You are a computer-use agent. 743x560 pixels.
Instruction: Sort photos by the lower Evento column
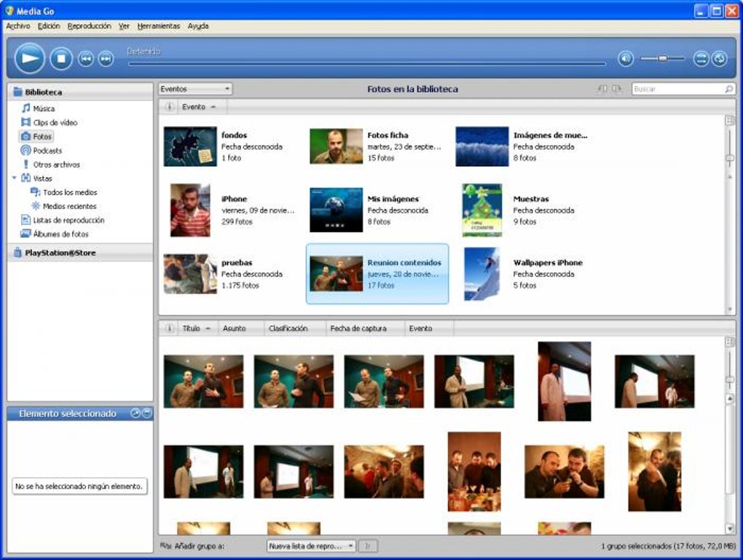point(429,328)
